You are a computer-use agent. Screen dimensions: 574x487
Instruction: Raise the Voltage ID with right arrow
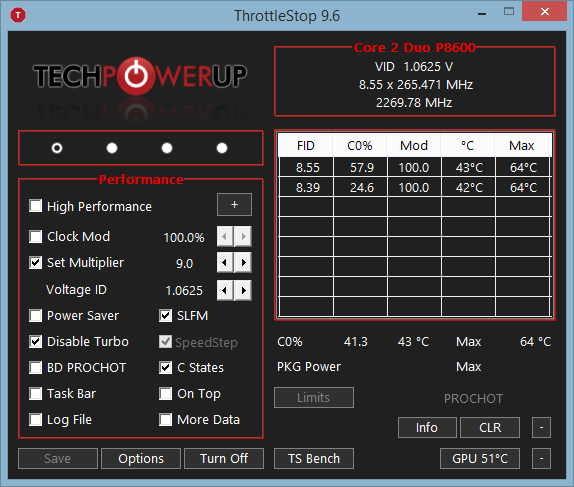pyautogui.click(x=243, y=291)
